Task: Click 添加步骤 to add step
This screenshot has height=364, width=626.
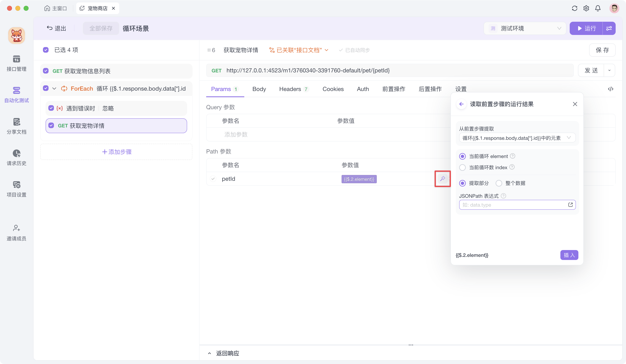Action: (116, 152)
